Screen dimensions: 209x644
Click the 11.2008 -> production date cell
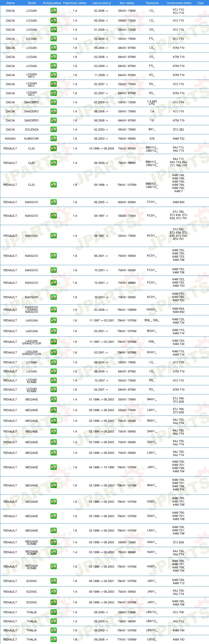pyautogui.click(x=101, y=75)
